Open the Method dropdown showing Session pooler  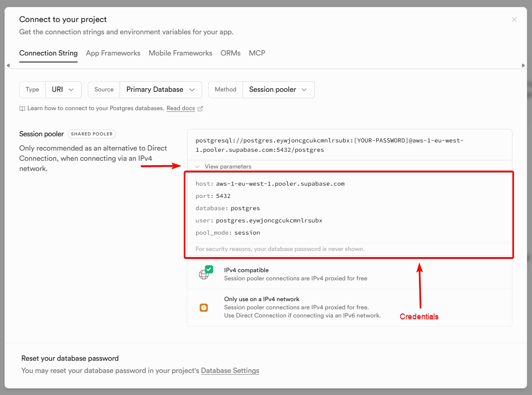[x=278, y=89]
